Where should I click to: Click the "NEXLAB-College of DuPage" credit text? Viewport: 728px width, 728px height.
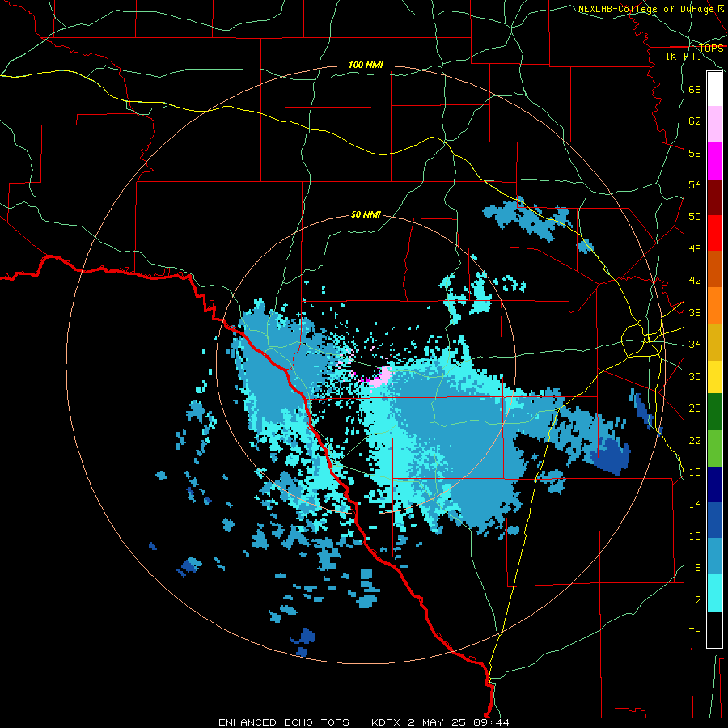tap(645, 9)
